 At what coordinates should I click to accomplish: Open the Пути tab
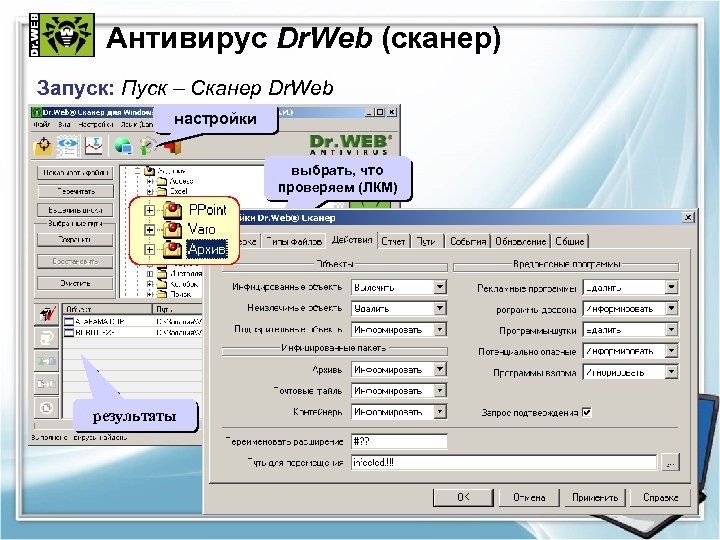click(427, 241)
